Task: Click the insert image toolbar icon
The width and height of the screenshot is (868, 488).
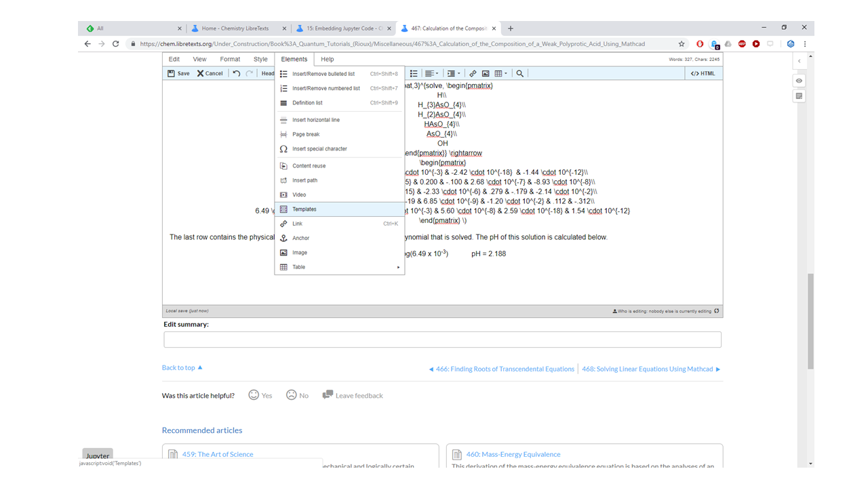Action: [486, 73]
